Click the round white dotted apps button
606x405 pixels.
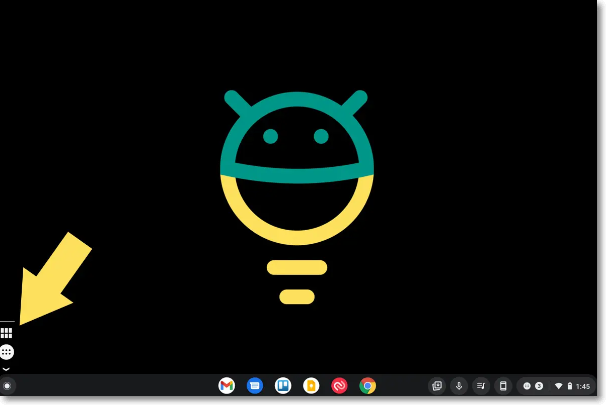(x=7, y=352)
